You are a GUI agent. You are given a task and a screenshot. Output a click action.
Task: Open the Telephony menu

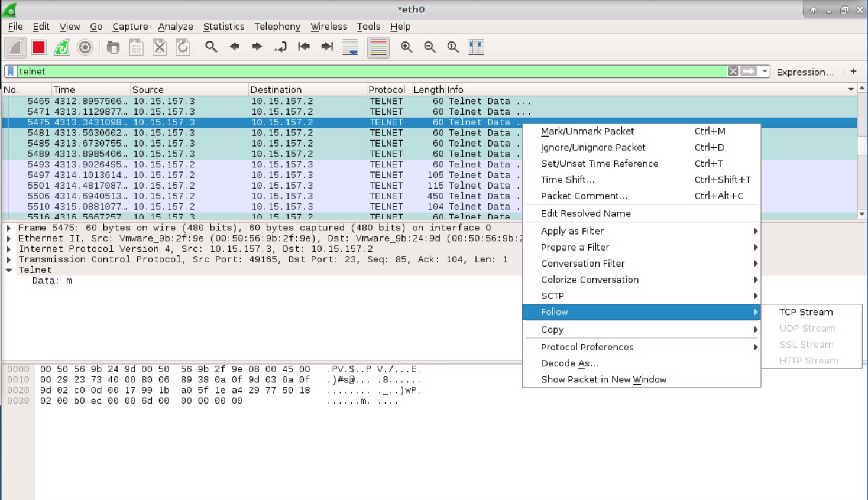click(x=277, y=27)
